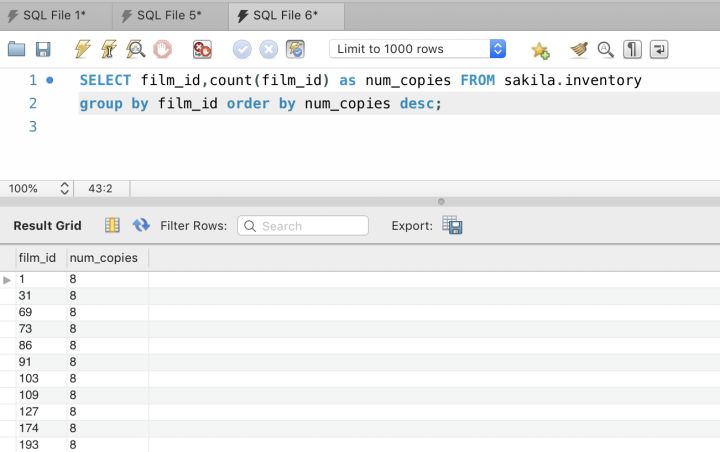Switch to SQL File 1 tab
Image resolution: width=720 pixels, height=452 pixels.
[x=56, y=16]
